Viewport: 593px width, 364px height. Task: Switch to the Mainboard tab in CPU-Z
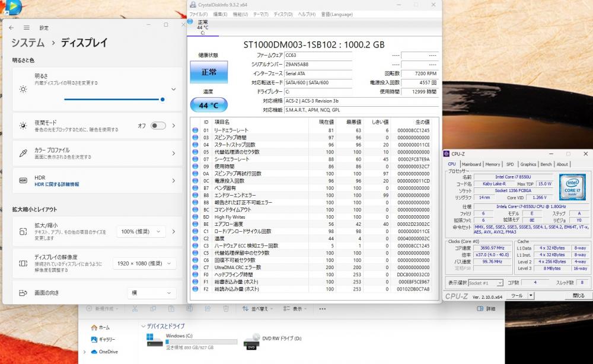pos(471,164)
